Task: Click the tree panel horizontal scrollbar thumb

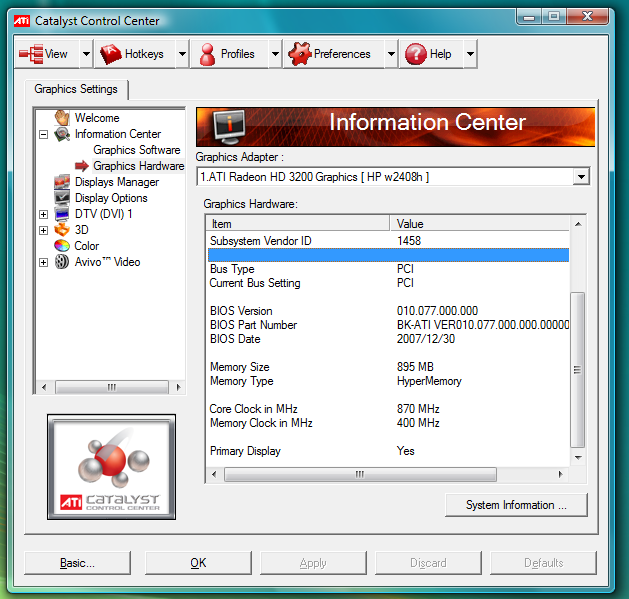Action: pyautogui.click(x=112, y=387)
